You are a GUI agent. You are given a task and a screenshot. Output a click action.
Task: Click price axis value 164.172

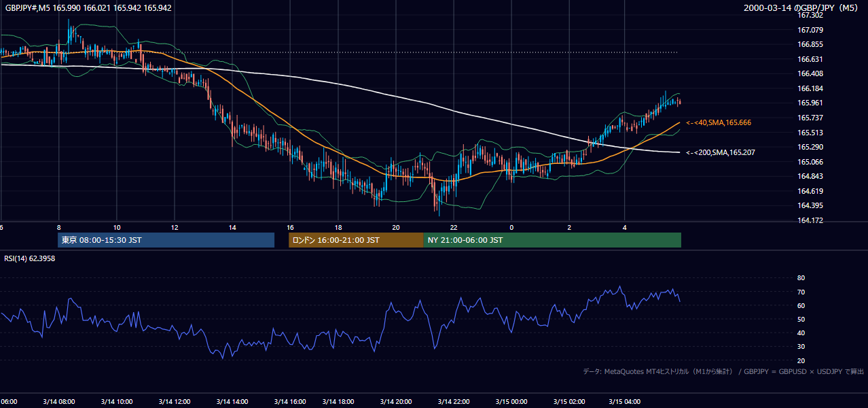810,220
